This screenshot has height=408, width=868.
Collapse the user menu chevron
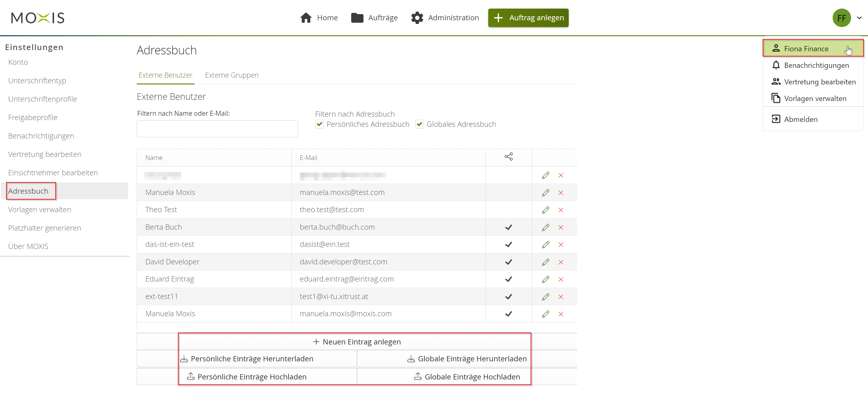click(x=859, y=18)
